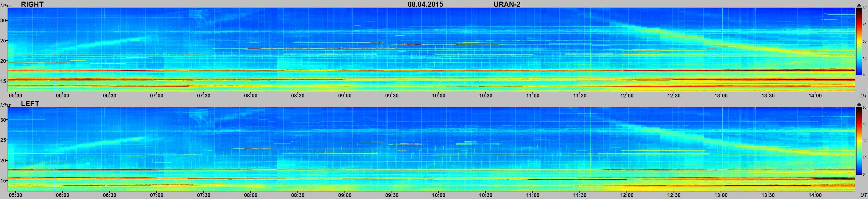Click the db label above LEFT color bar
Viewport: 868px width, 199px height.
pyautogui.click(x=859, y=105)
